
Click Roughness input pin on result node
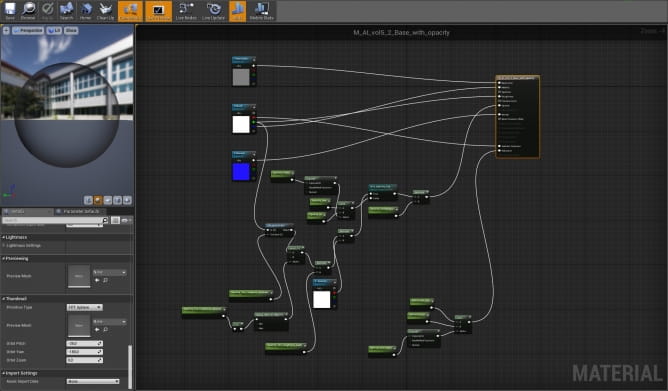click(499, 97)
